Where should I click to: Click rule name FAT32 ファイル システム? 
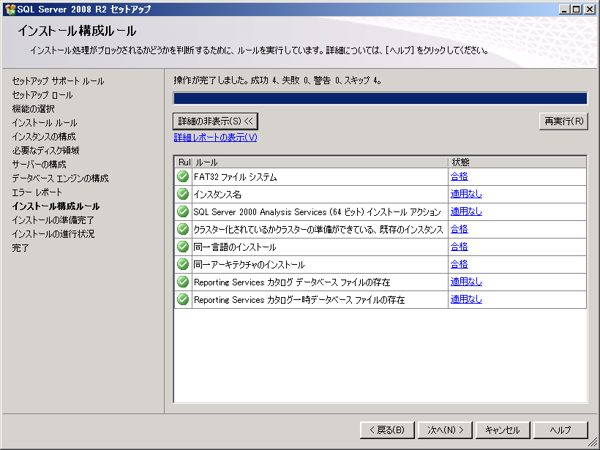[235, 177]
